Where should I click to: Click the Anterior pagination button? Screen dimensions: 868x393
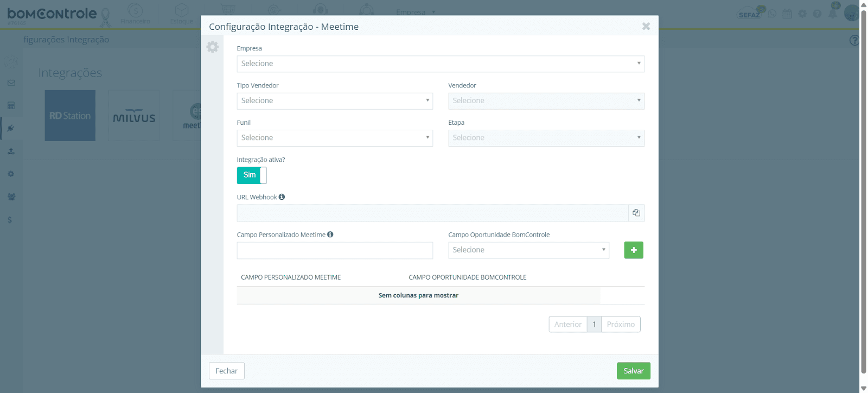[x=568, y=324]
